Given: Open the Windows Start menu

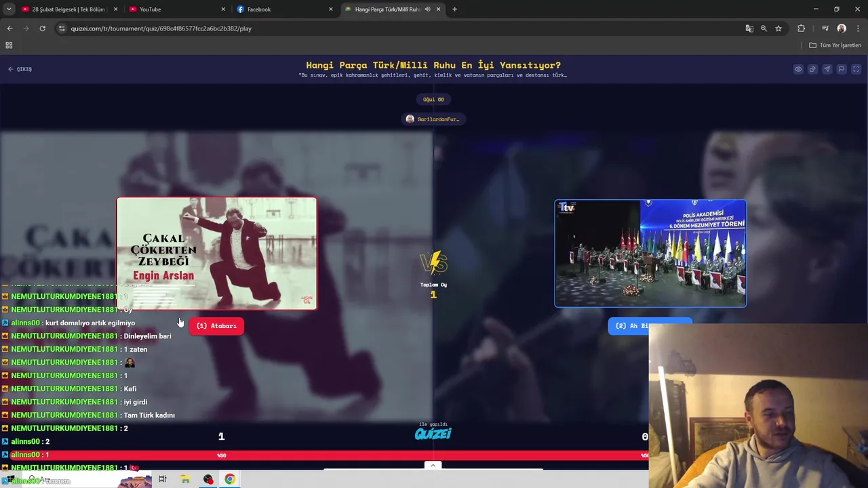Looking at the screenshot, I should click(10, 480).
